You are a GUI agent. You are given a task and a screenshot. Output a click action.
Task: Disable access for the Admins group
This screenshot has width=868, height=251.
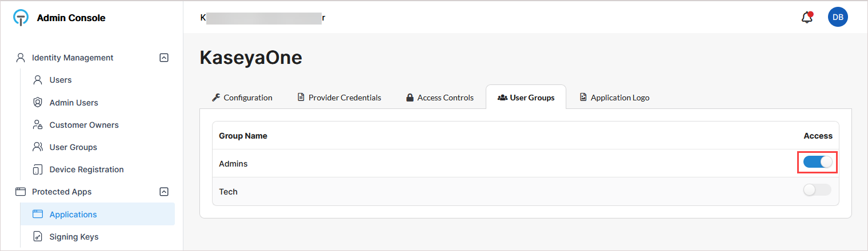[x=817, y=163]
